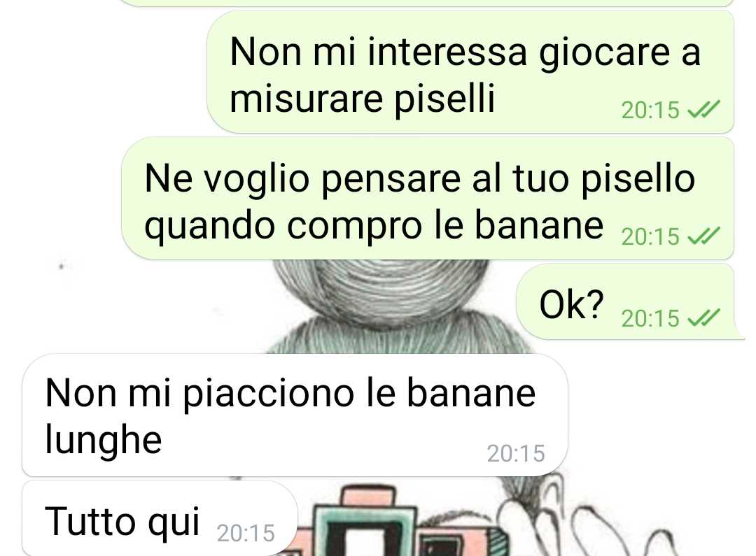The image size is (756, 556).
Task: Select received "Non mi piacciono le banane lunghe" message
Action: (x=295, y=415)
